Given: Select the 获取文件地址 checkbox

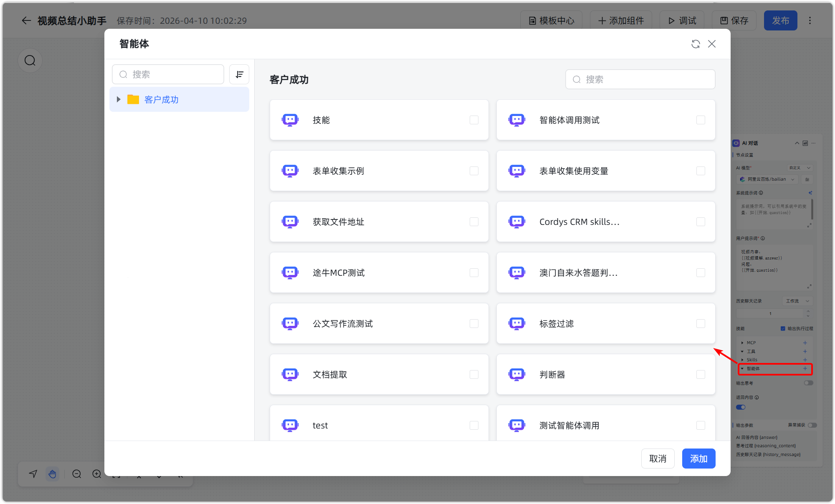Looking at the screenshot, I should point(474,222).
